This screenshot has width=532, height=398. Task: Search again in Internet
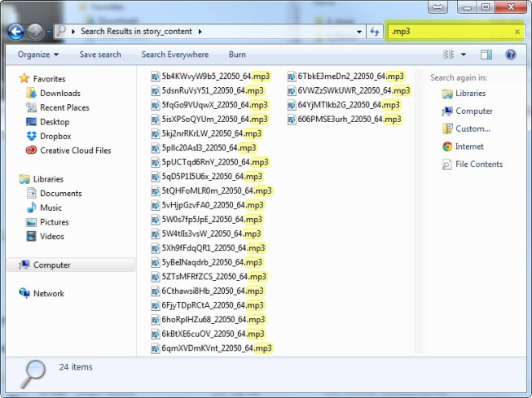468,147
